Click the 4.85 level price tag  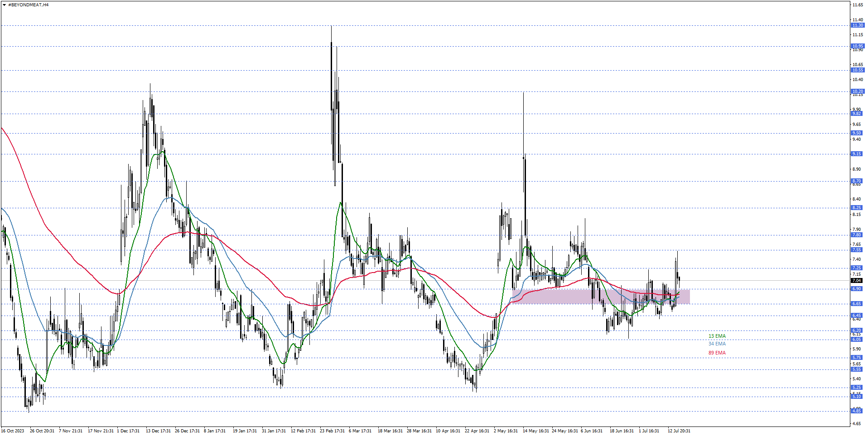coord(857,411)
